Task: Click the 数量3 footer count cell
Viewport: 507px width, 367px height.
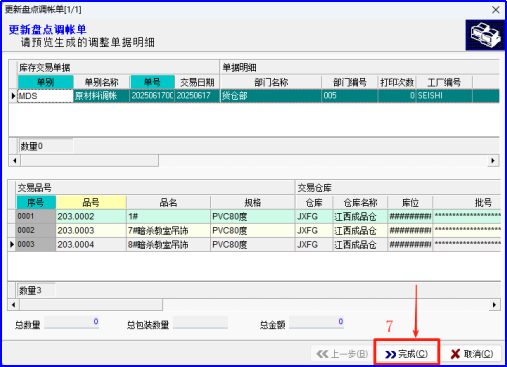Action: pyautogui.click(x=36, y=290)
